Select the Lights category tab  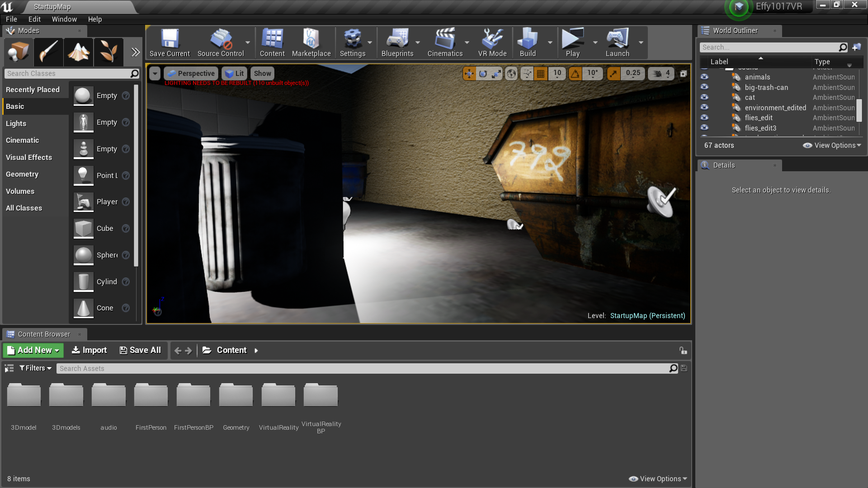coord(16,123)
